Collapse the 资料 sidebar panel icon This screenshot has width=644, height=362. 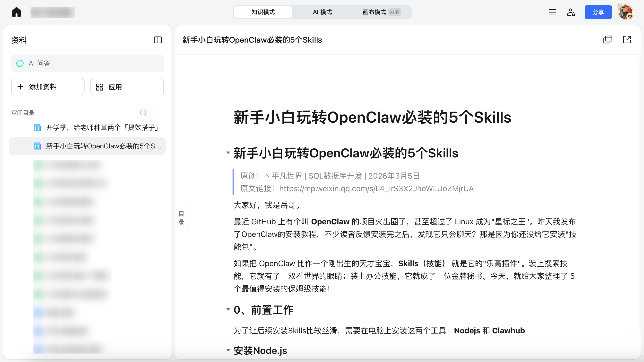[158, 40]
